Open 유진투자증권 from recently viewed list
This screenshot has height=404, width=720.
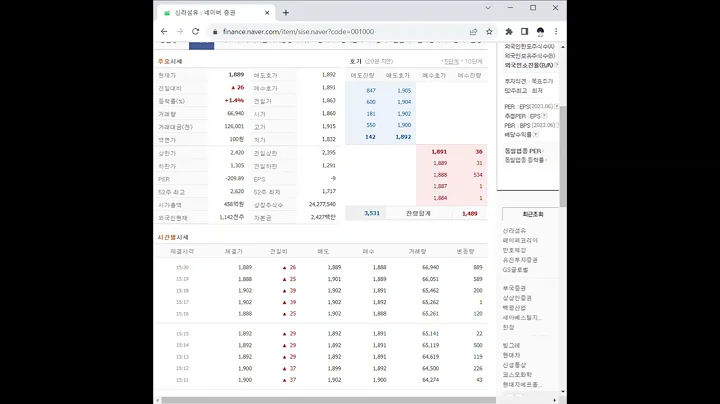coord(520,260)
